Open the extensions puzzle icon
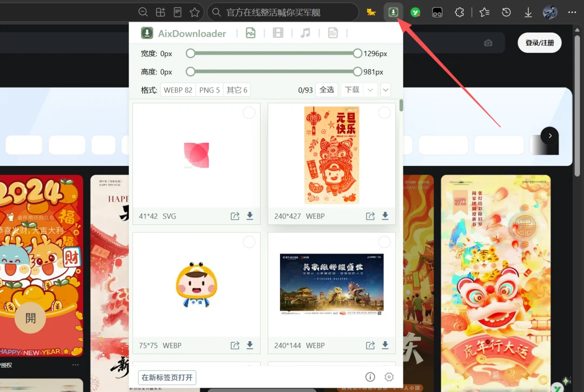 (459, 12)
